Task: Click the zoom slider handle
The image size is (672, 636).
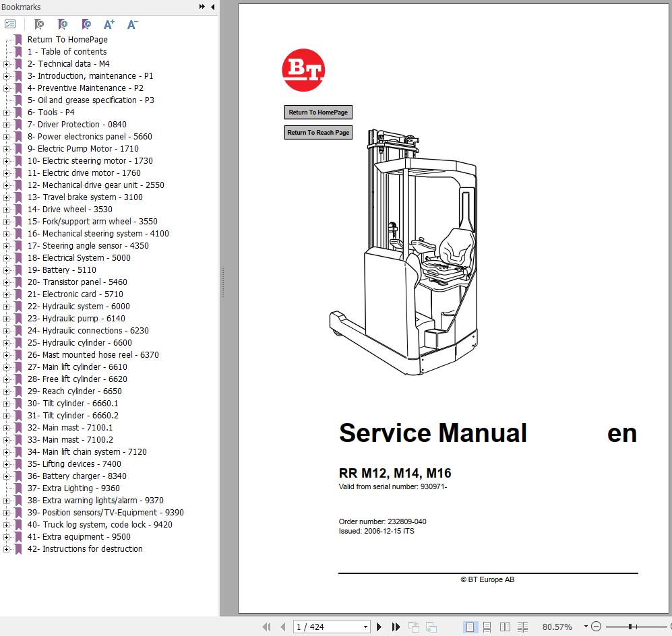Action: [x=630, y=627]
